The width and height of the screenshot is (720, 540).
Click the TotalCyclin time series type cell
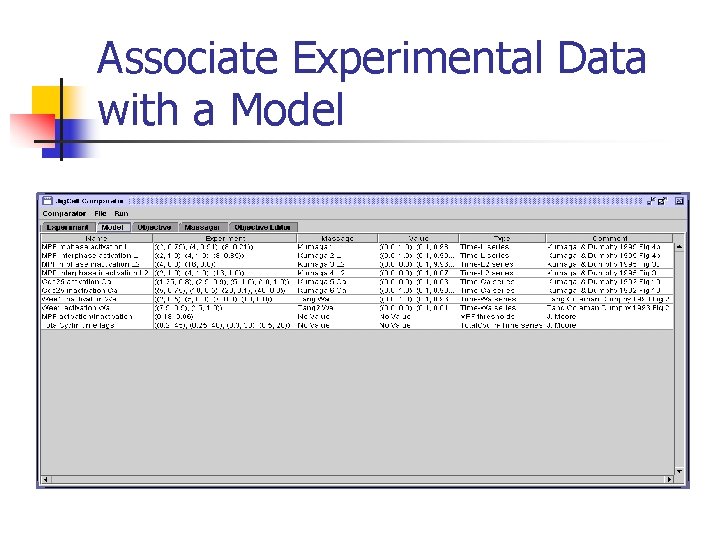(x=501, y=325)
